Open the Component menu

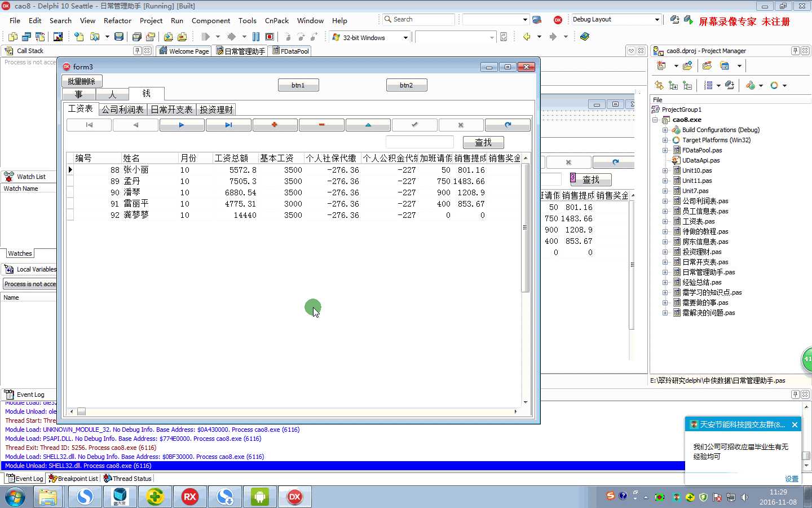coord(211,20)
